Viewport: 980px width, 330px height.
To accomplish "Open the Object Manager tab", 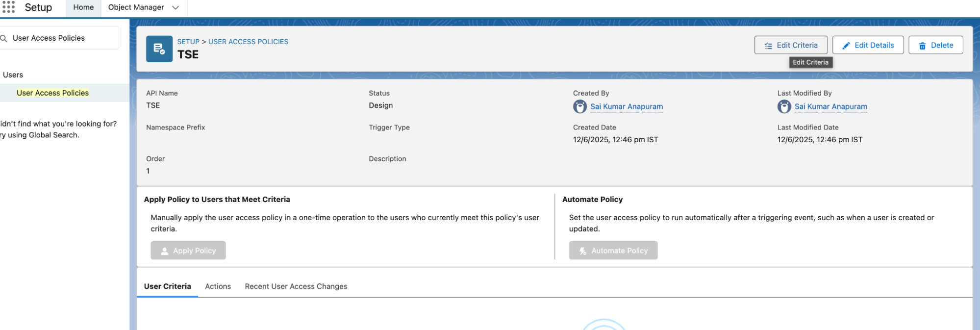I will pos(136,7).
